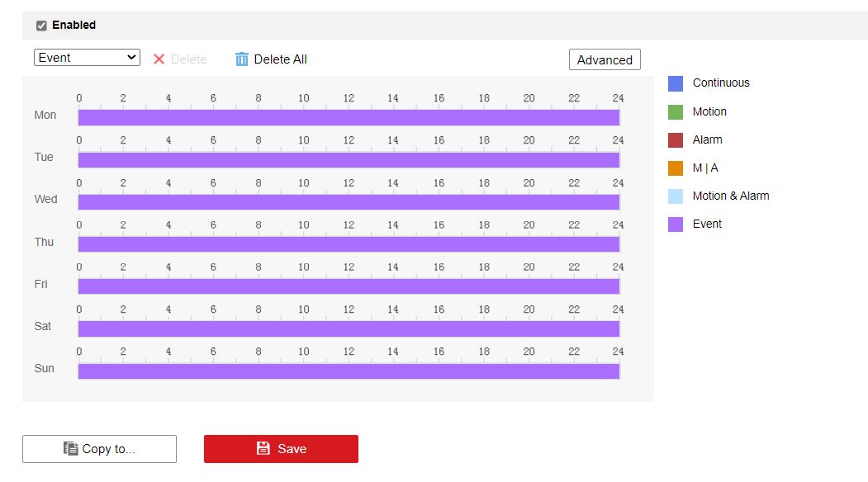Click the copy icon on Copy to button
This screenshot has width=868, height=482.
tap(71, 449)
